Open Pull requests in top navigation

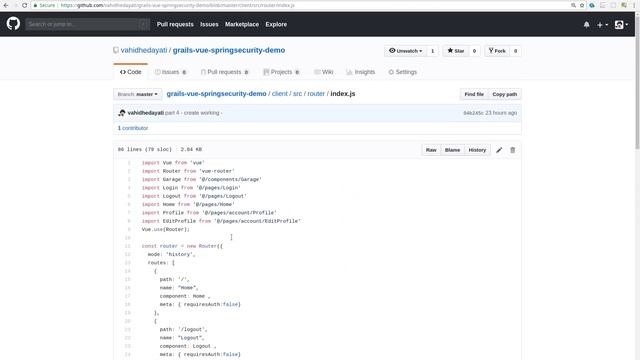click(175, 24)
